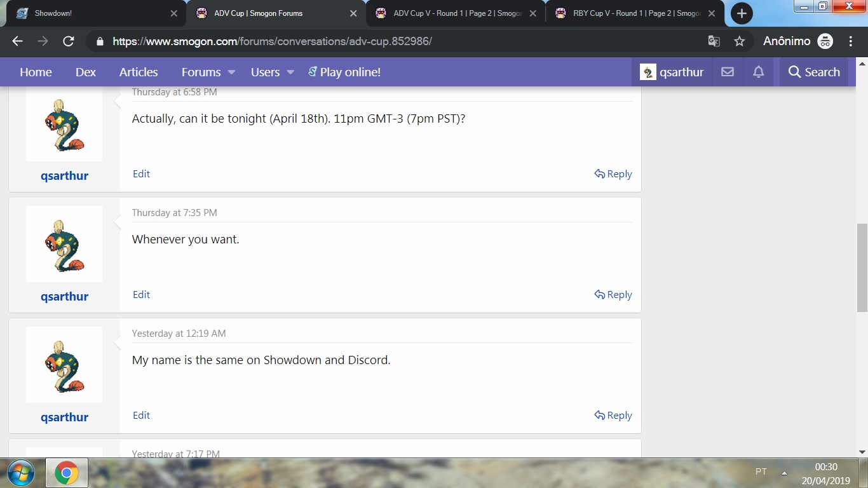Open the inbox envelope icon
Screen dimensions: 868x488
728,72
